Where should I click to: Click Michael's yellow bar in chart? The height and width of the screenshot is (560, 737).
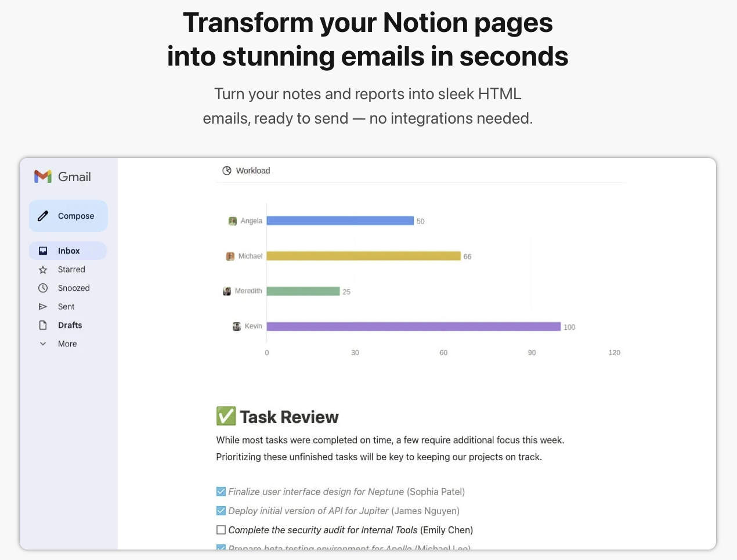tap(364, 256)
